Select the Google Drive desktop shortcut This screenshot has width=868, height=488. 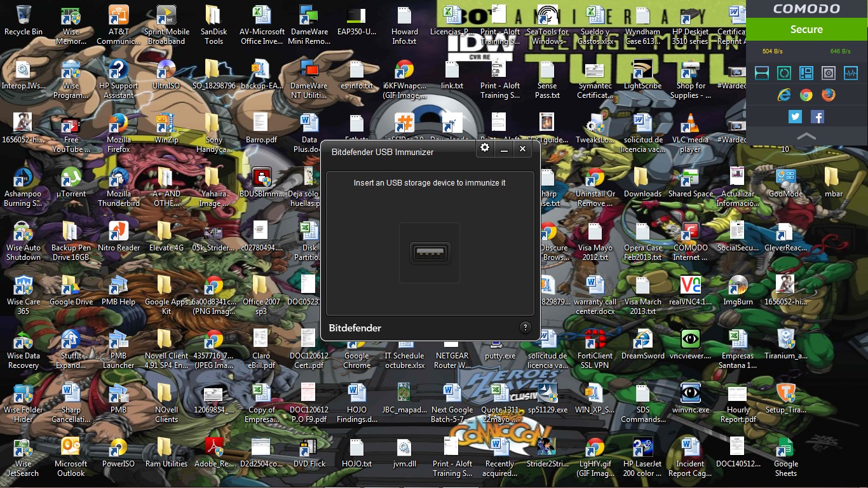click(x=71, y=290)
